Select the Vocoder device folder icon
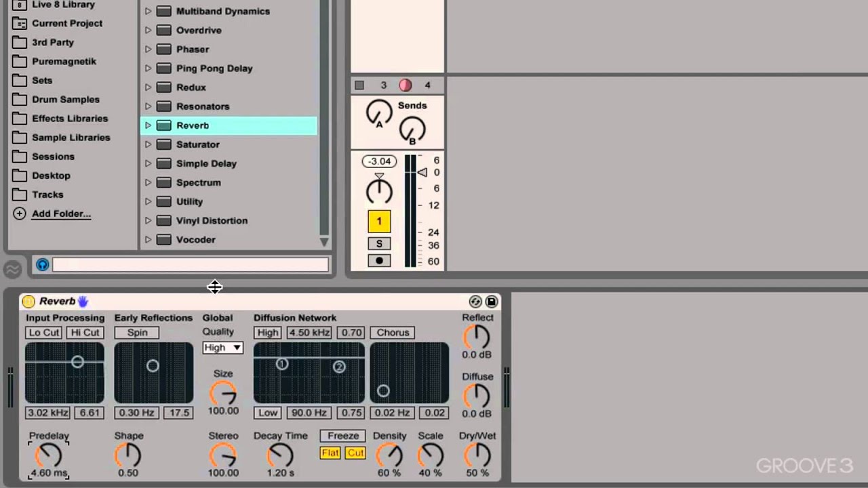Screen dimensions: 868x488 tap(163, 239)
